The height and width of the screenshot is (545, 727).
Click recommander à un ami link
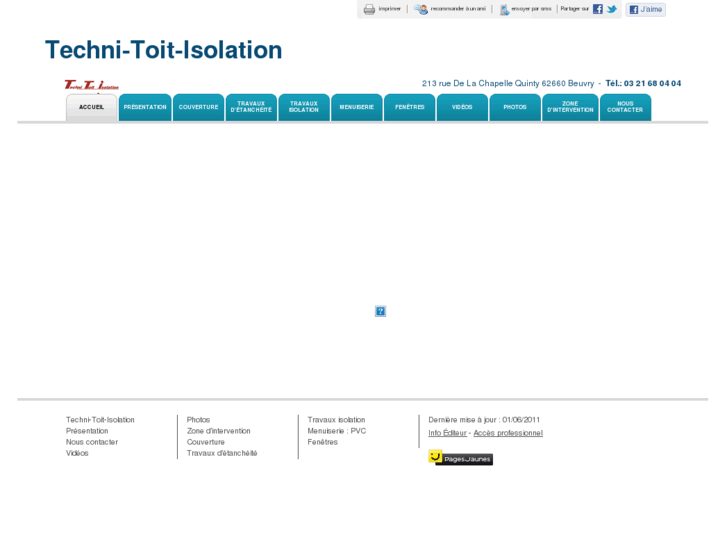pyautogui.click(x=458, y=9)
